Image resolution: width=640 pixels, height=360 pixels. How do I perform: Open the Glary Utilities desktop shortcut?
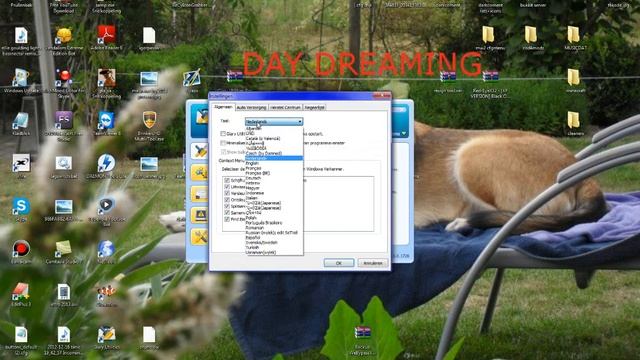tap(106, 335)
